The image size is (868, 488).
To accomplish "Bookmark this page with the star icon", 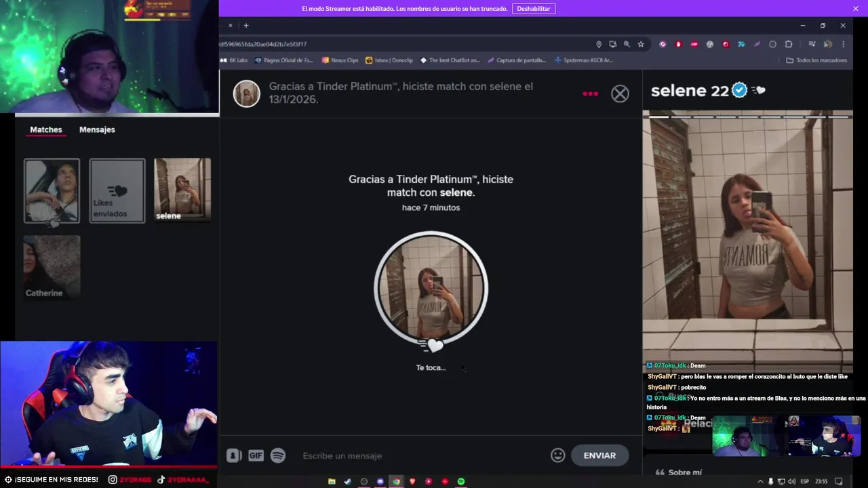I will coord(641,44).
